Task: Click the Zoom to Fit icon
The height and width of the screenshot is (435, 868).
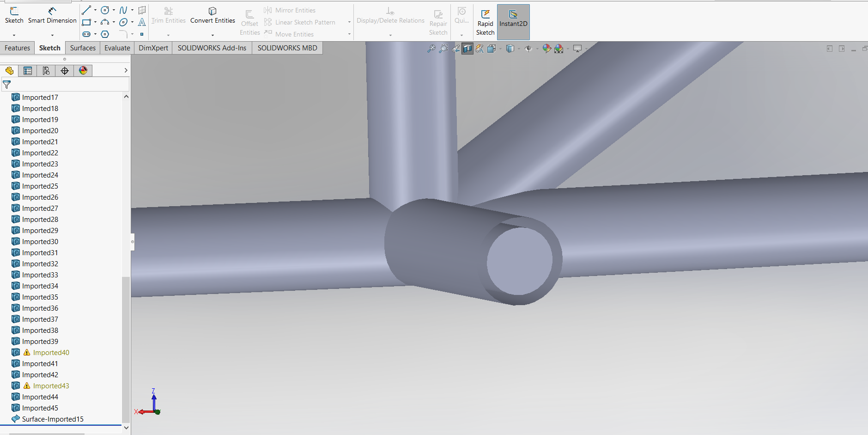Action: tap(431, 48)
